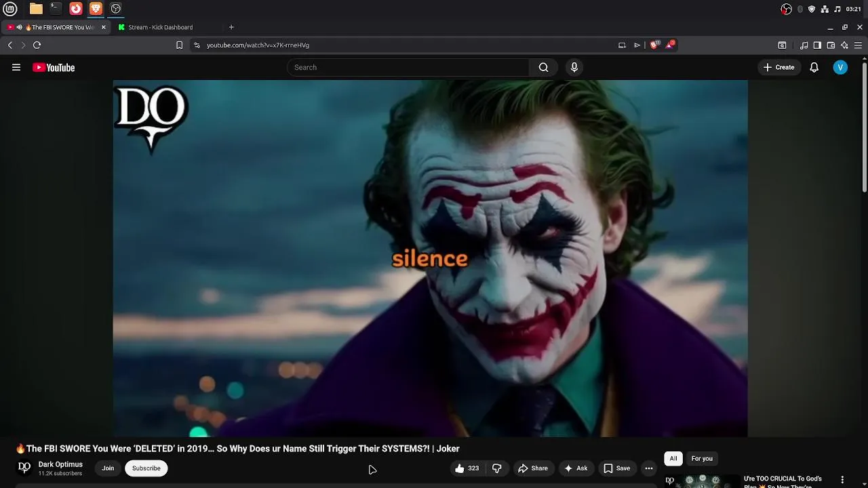
Task: Share this video
Action: pos(533,468)
